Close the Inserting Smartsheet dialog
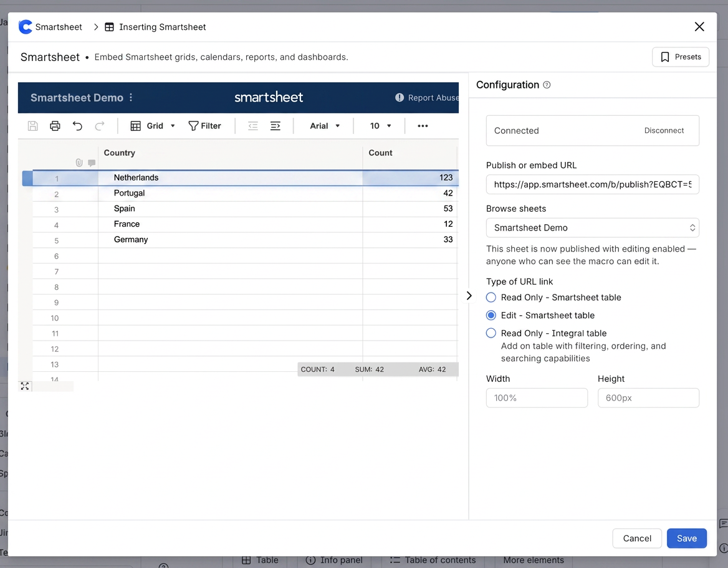Viewport: 728px width, 568px height. coord(699,27)
